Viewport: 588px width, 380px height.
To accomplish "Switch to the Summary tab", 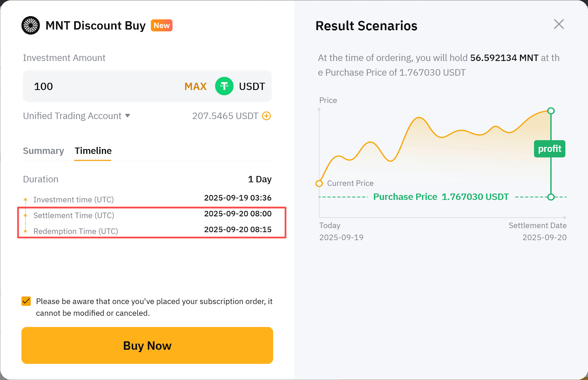I will point(43,151).
